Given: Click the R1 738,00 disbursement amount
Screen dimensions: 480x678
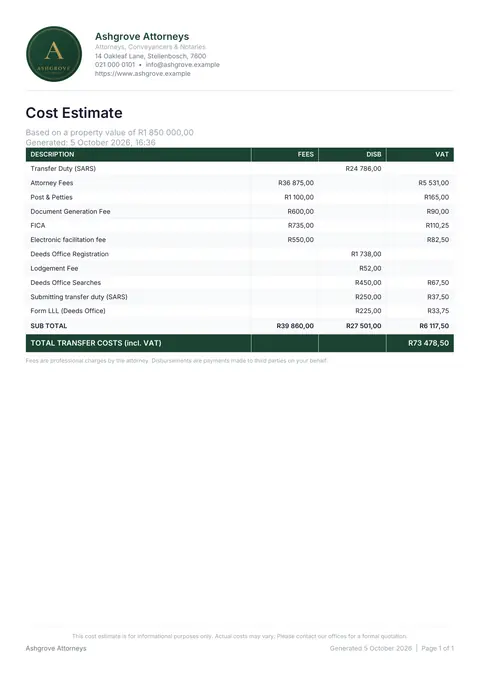Looking at the screenshot, I should point(366,254).
